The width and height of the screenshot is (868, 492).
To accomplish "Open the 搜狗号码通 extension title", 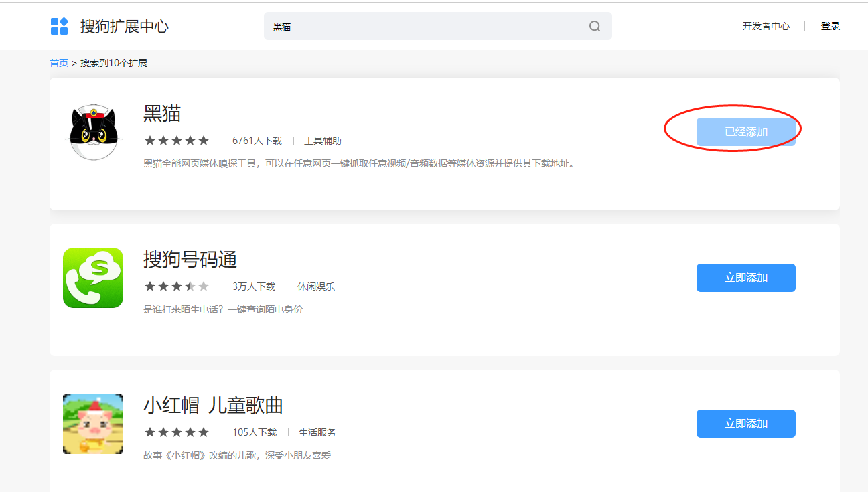I will (x=190, y=259).
